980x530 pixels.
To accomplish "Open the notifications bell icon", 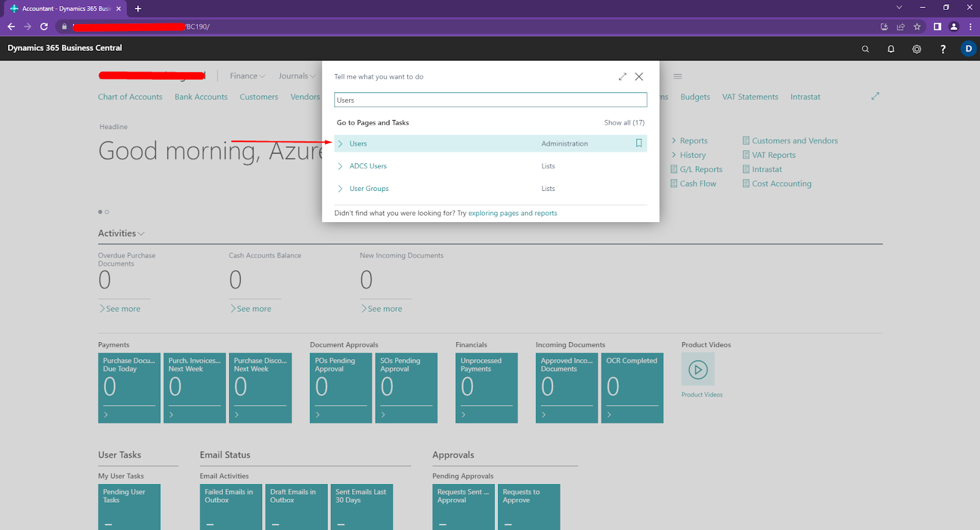I will coord(891,49).
